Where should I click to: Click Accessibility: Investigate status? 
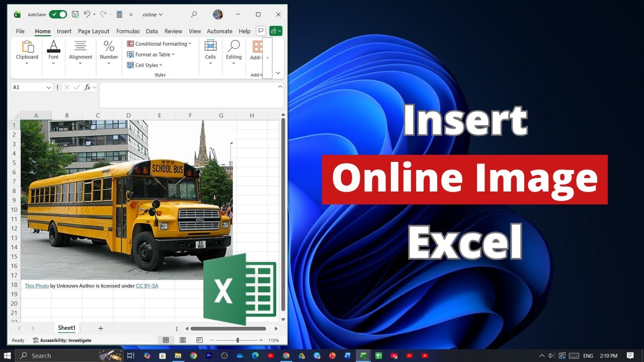[62, 340]
